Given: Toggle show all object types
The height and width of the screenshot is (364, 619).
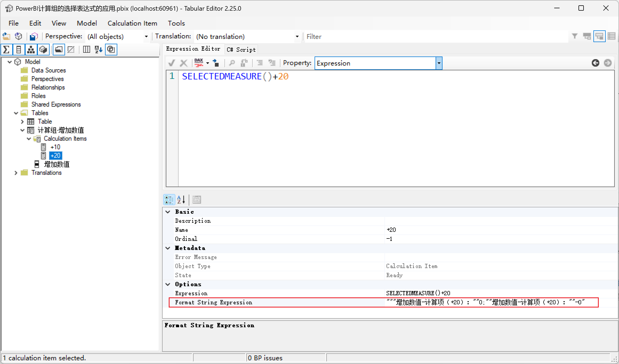Looking at the screenshot, I should 111,50.
